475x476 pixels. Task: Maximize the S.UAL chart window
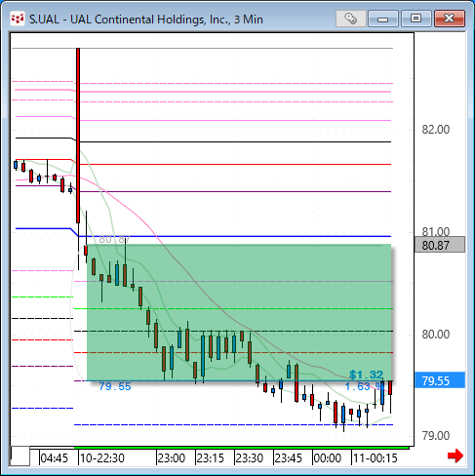pos(416,19)
